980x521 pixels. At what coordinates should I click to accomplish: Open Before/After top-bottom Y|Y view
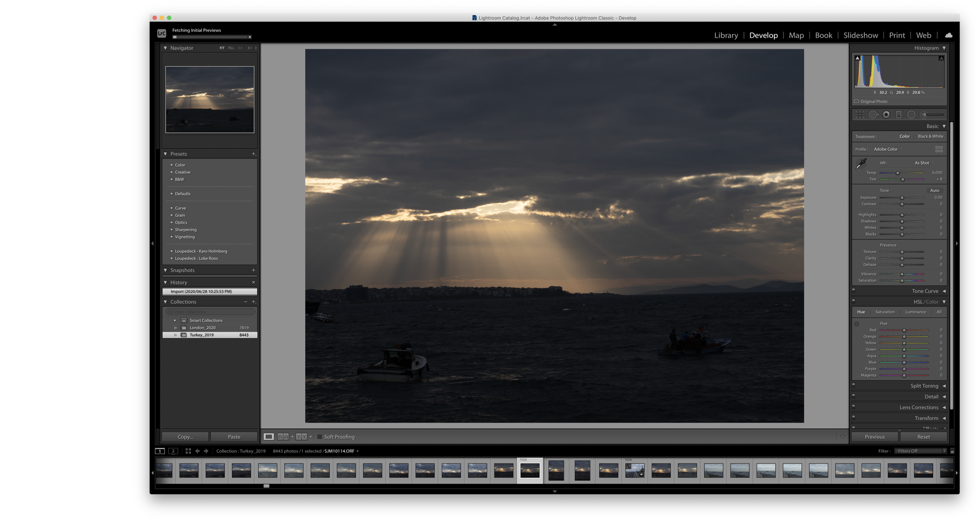[301, 437]
